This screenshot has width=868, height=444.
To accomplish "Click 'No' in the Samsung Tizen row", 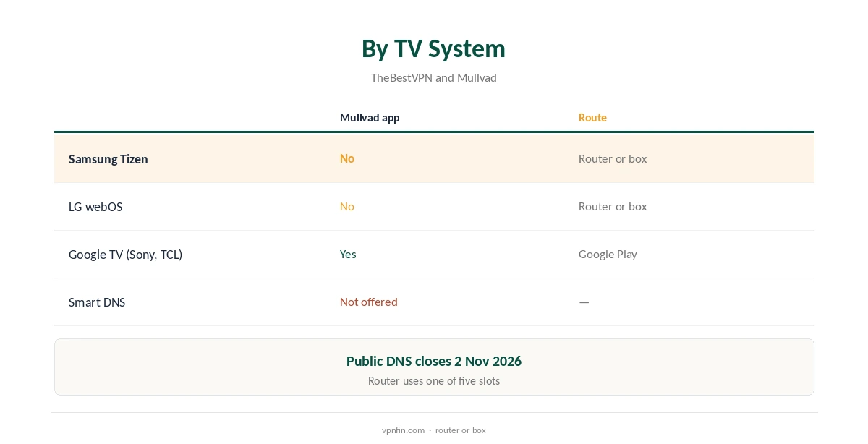I will click(x=347, y=158).
